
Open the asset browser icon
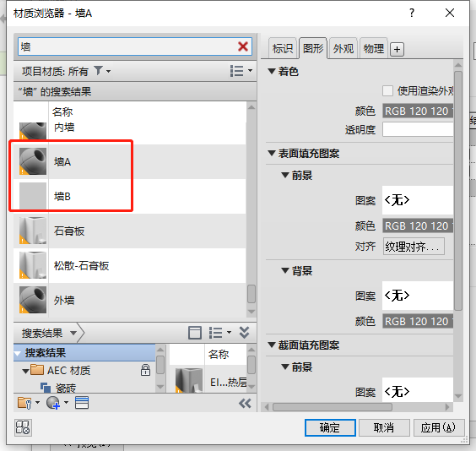coord(82,403)
